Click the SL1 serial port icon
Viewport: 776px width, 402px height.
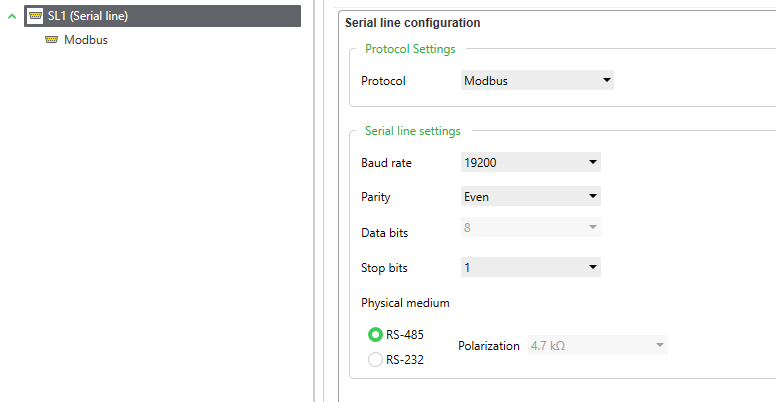coord(35,16)
